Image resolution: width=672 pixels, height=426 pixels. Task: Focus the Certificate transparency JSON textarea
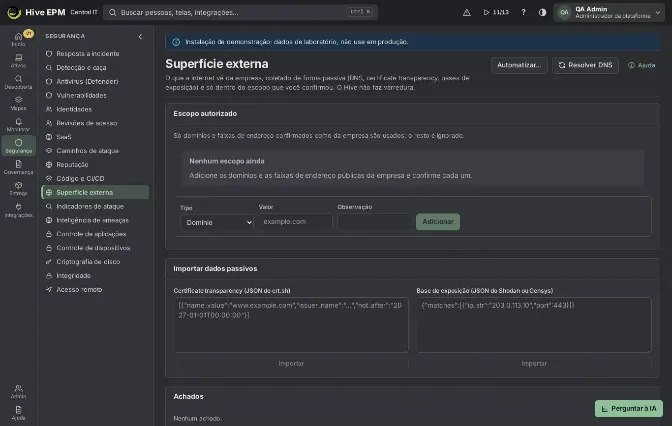tap(291, 325)
